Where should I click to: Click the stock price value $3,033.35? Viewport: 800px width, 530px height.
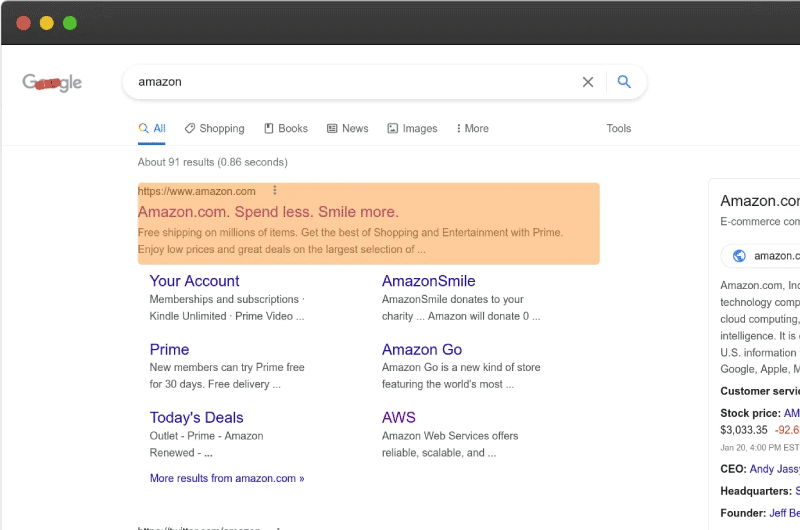click(744, 430)
